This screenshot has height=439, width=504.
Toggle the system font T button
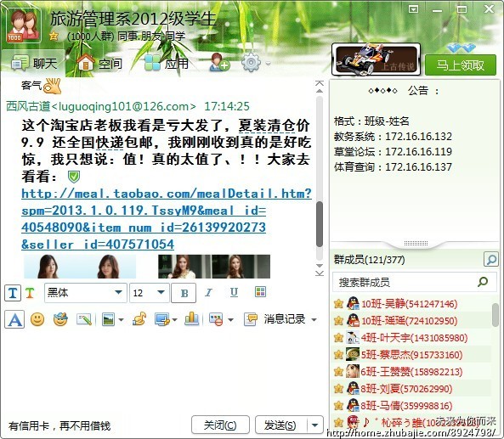point(13,293)
